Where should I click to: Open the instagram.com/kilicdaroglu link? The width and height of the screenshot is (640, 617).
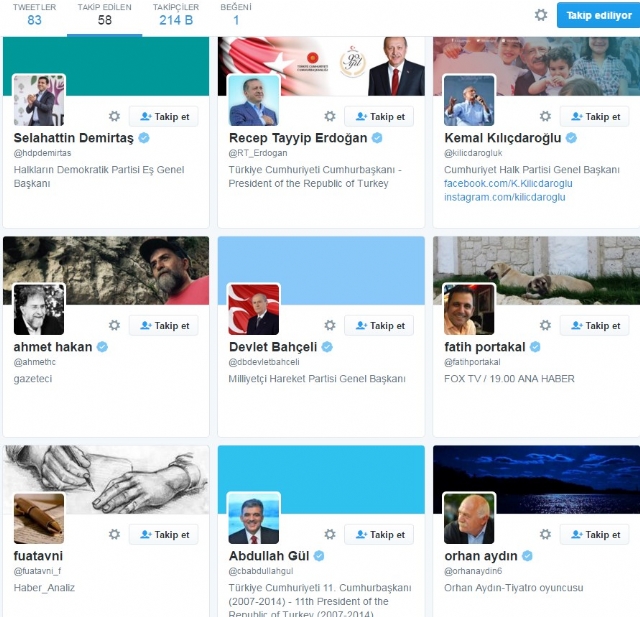click(504, 197)
